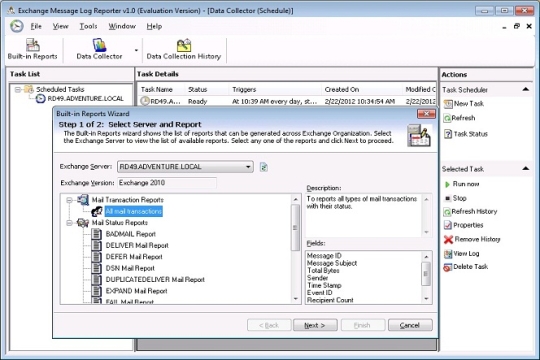Open the Data Collector dropdown arrow

pyautogui.click(x=136, y=50)
